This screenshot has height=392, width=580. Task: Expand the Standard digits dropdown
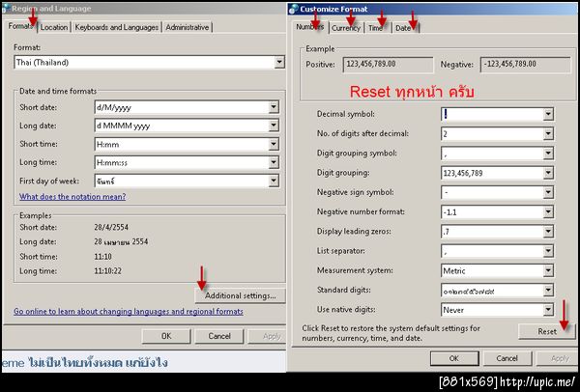pos(548,291)
